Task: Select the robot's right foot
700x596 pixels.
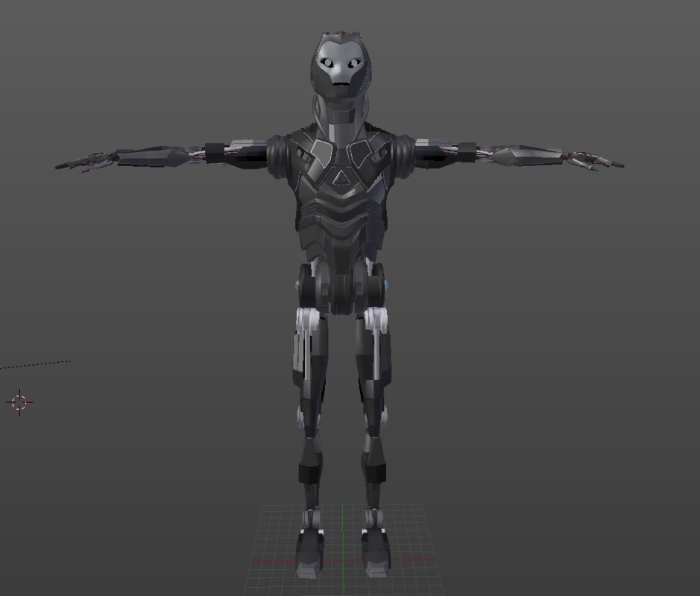Action: pyautogui.click(x=309, y=555)
